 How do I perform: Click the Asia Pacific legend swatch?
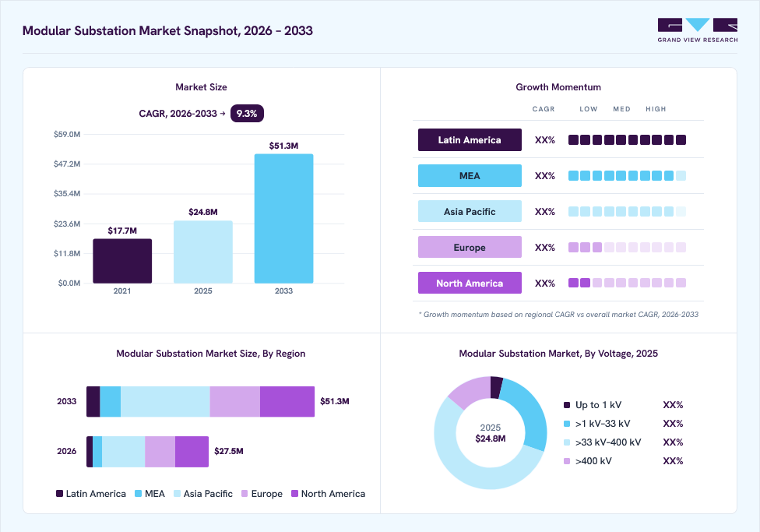point(177,494)
